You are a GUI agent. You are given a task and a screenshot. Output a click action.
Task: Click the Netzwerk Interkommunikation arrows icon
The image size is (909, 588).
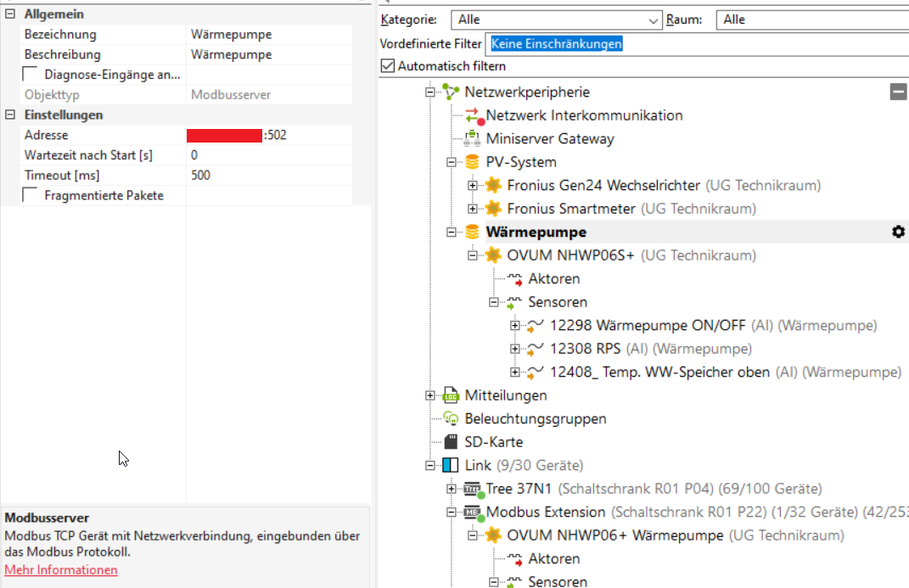tap(473, 115)
